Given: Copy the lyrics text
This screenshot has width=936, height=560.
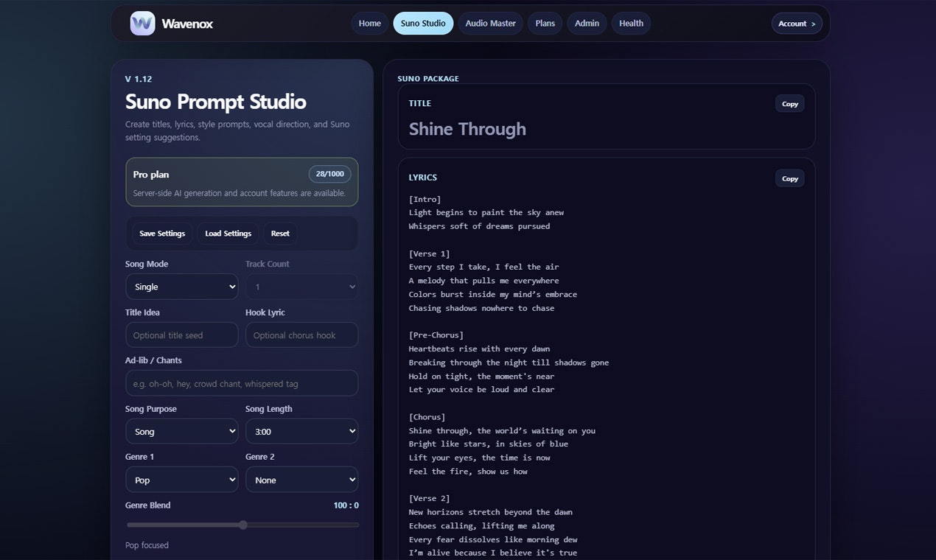Looking at the screenshot, I should pos(790,178).
